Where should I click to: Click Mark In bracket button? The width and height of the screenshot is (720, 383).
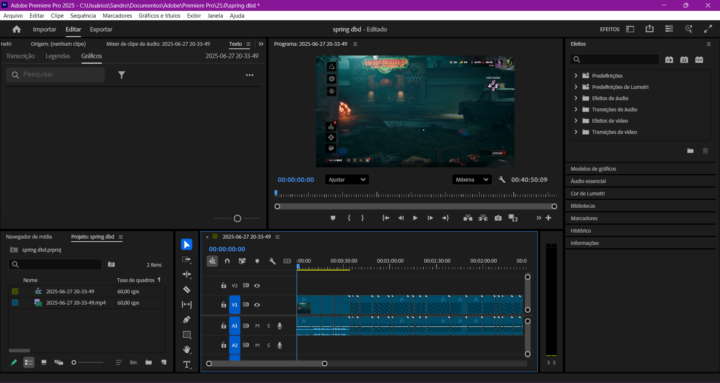click(x=349, y=218)
